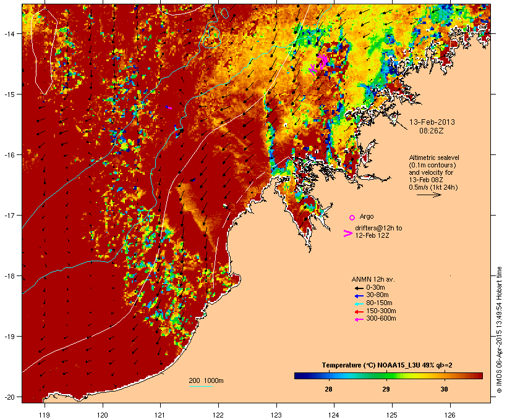This screenshot has height=420, width=507.
Task: Click the 120 longitude axis label
Action: [103, 415]
